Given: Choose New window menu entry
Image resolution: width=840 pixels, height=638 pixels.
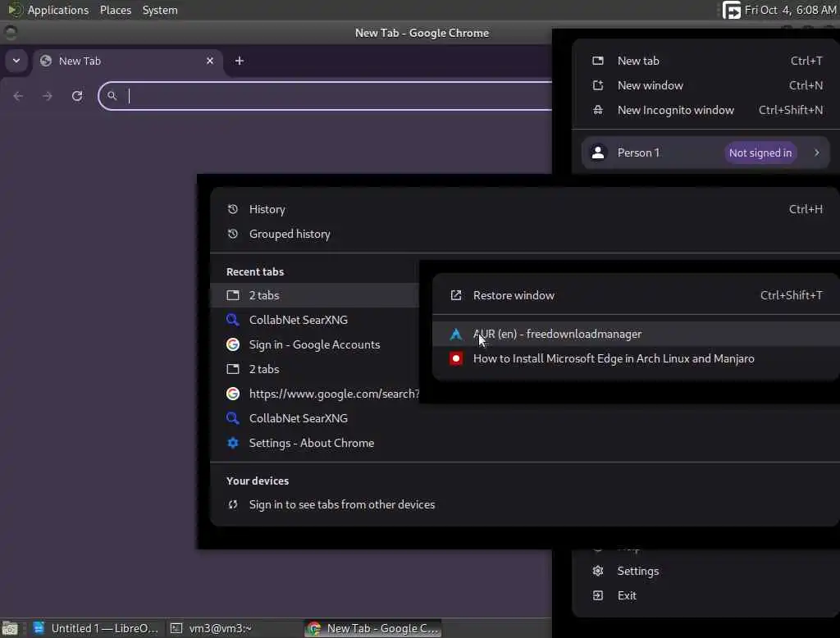Looking at the screenshot, I should (x=707, y=85).
